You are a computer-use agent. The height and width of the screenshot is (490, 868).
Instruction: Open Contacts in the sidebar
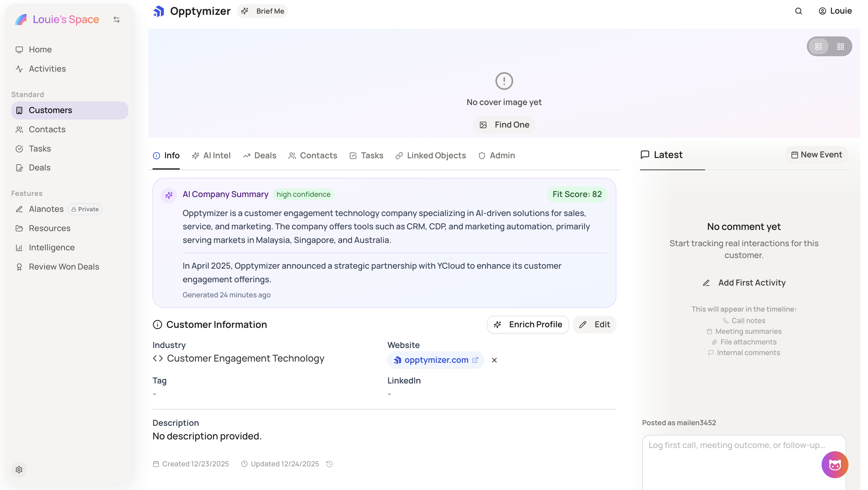click(x=70, y=130)
